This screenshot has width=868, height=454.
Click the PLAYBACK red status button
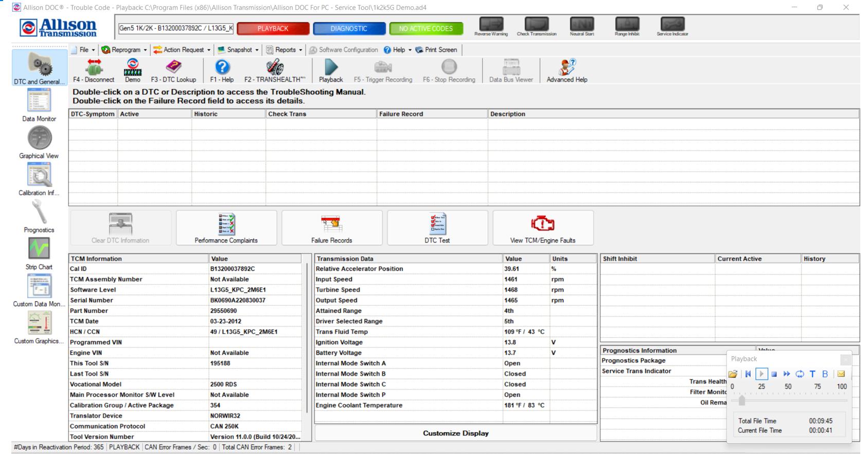click(273, 29)
